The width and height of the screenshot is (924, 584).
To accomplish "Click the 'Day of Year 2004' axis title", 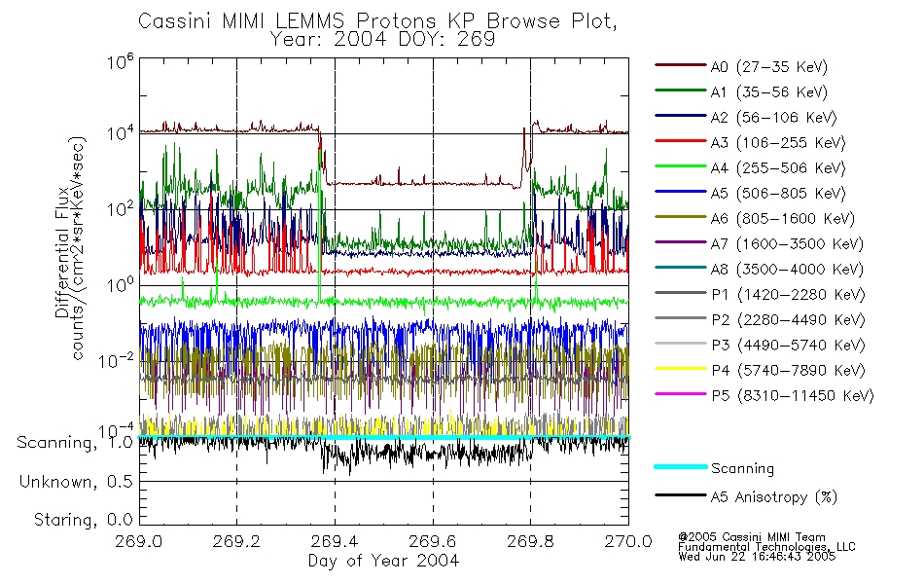I will point(383,561).
